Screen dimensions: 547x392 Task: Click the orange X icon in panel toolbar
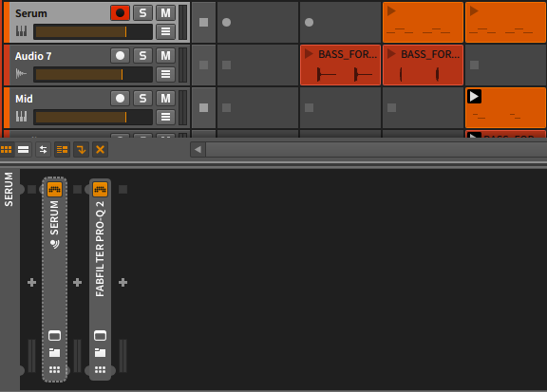pyautogui.click(x=100, y=150)
